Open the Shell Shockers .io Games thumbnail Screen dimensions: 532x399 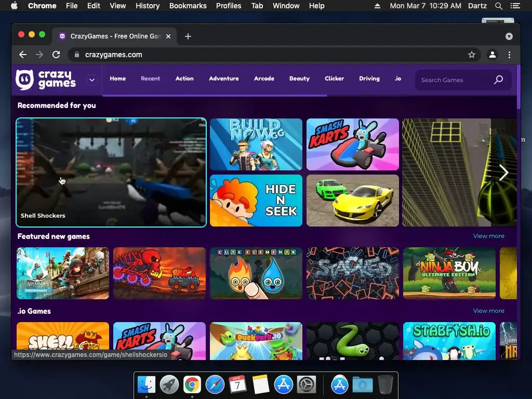pyautogui.click(x=63, y=336)
